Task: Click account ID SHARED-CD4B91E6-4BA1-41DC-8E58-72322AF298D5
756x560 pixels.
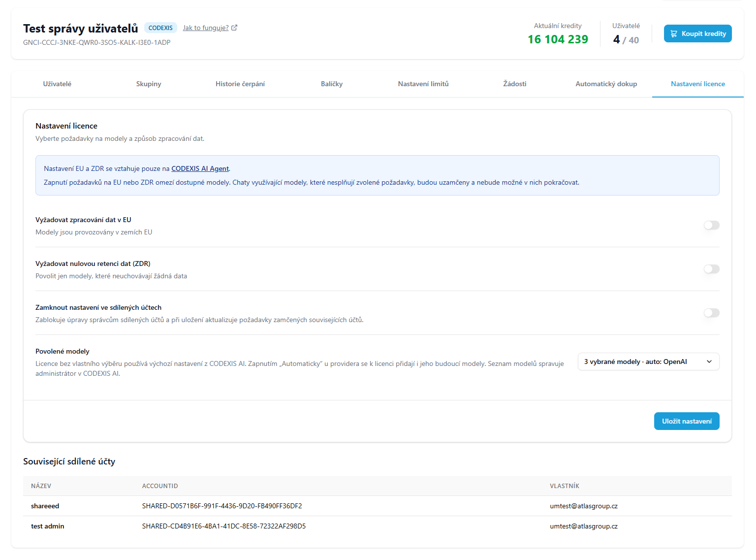Action: coord(224,526)
